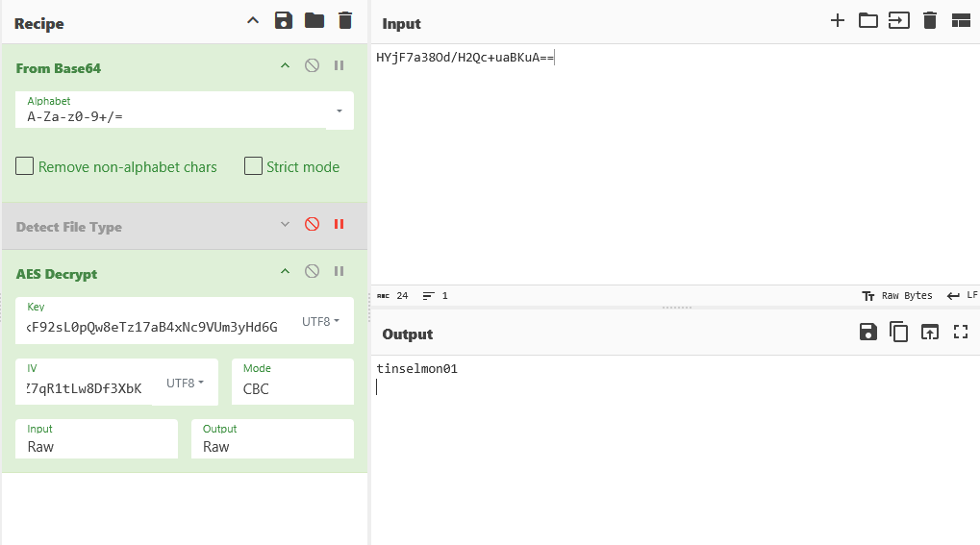Enable the Strict mode checkbox
The image size is (980, 545).
[253, 166]
